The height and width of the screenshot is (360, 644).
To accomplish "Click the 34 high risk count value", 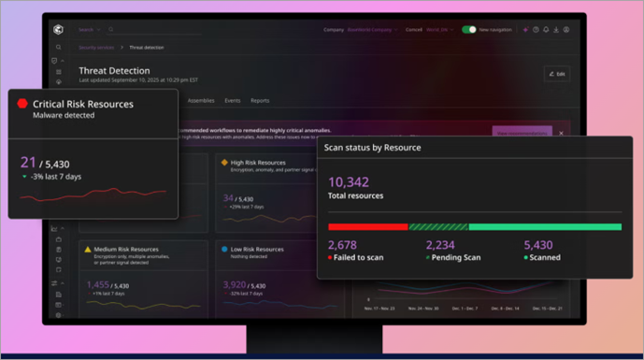I will (x=228, y=198).
